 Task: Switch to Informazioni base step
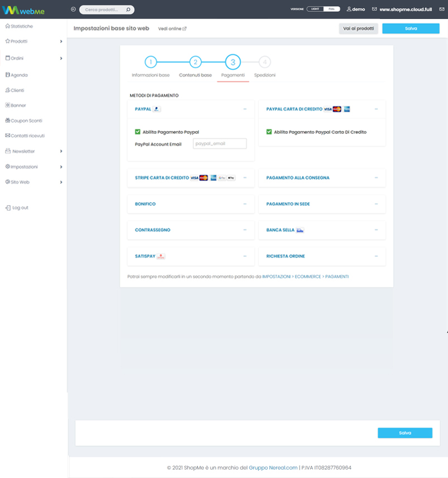(x=151, y=63)
